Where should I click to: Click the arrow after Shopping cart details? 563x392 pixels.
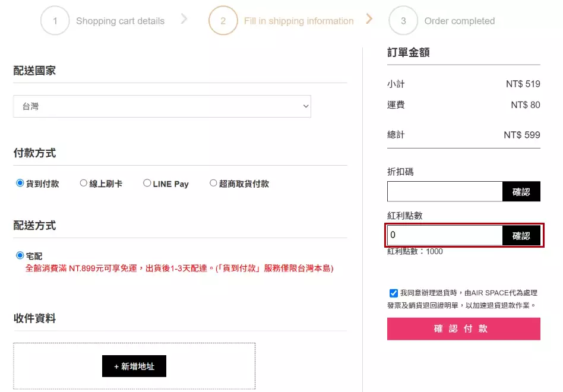pos(184,19)
